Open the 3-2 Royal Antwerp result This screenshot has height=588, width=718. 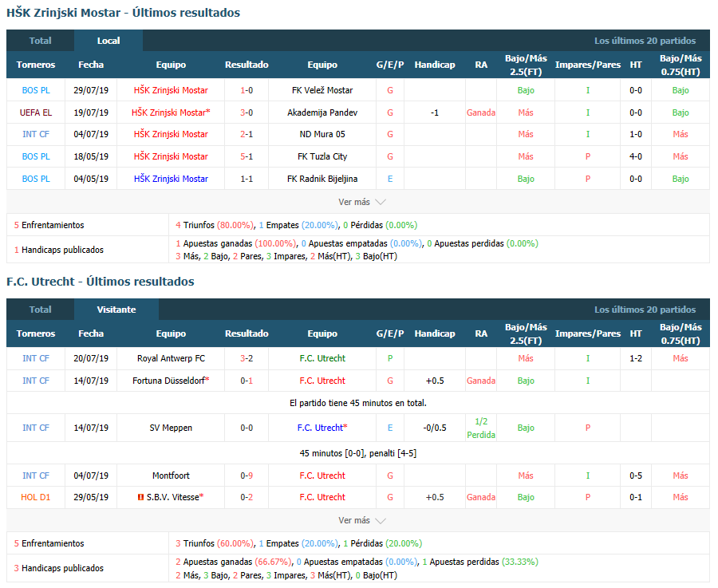tap(247, 358)
